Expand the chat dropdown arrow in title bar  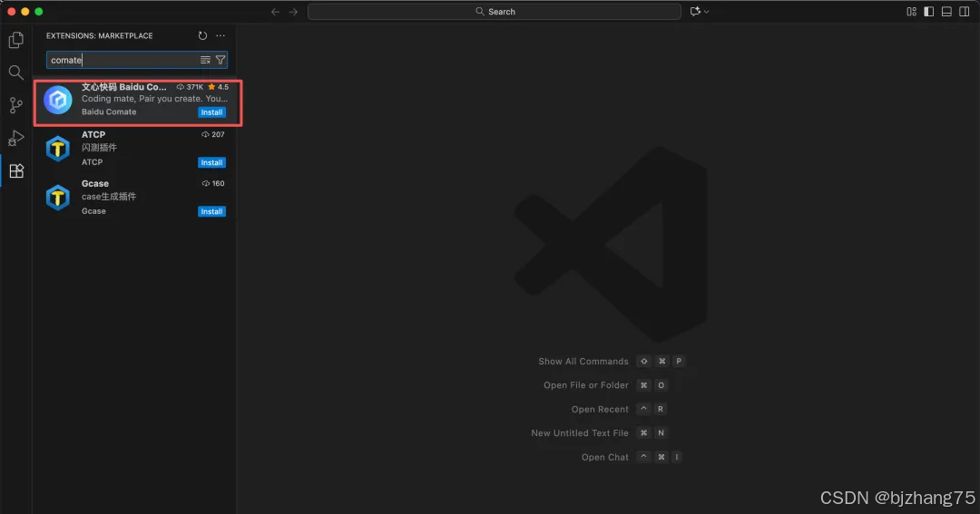click(x=707, y=11)
